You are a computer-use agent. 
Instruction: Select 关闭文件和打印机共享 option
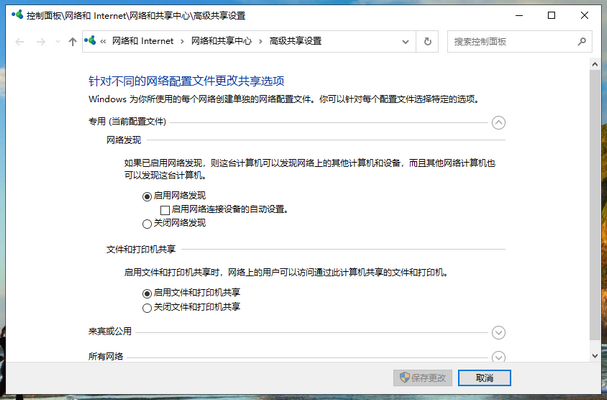pos(147,307)
